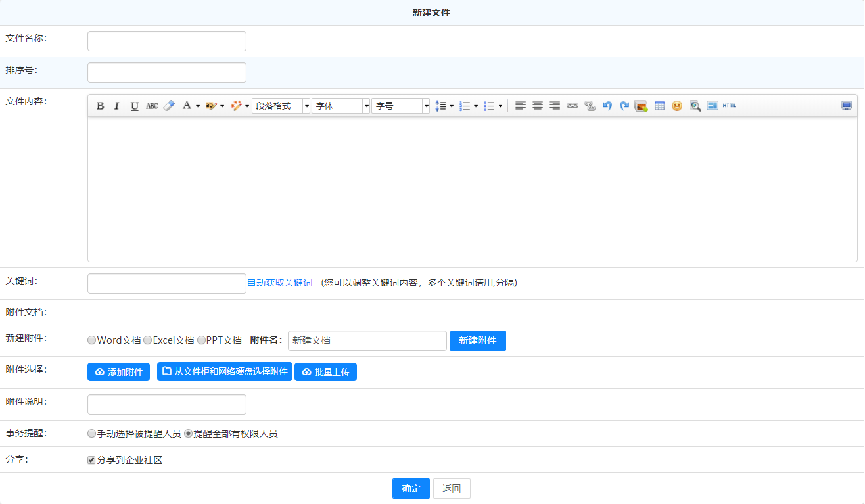The width and height of the screenshot is (865, 504).
Task: Click the 自动获取关键词 link
Action: (279, 283)
